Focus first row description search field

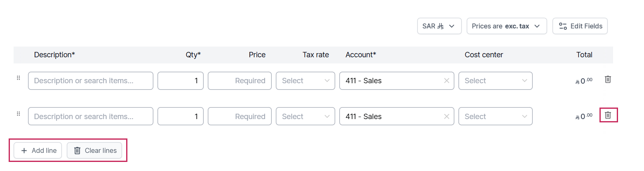(x=91, y=81)
